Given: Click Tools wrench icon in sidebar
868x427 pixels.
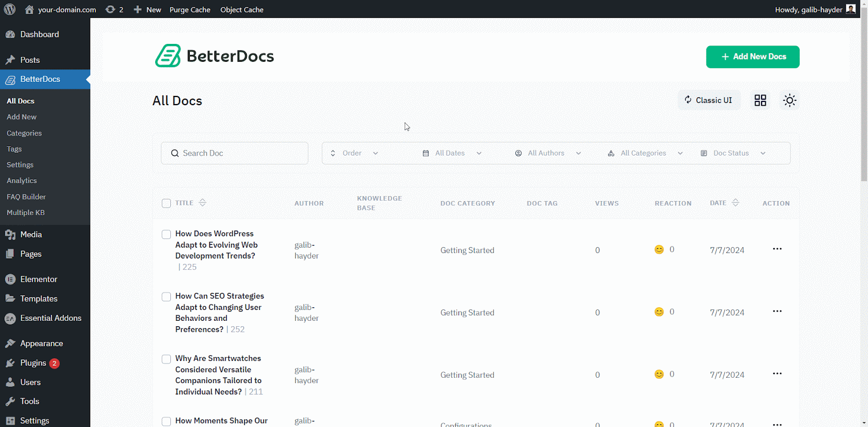Looking at the screenshot, I should (x=10, y=402).
